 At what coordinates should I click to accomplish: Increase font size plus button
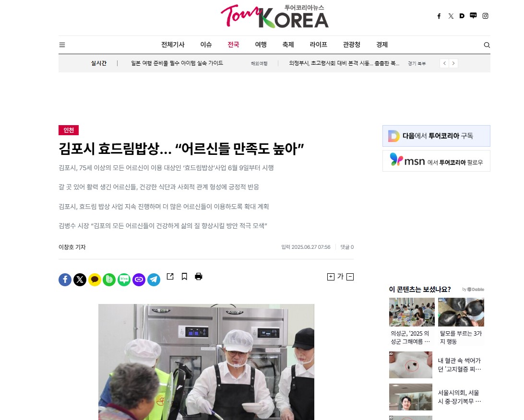coord(331,277)
